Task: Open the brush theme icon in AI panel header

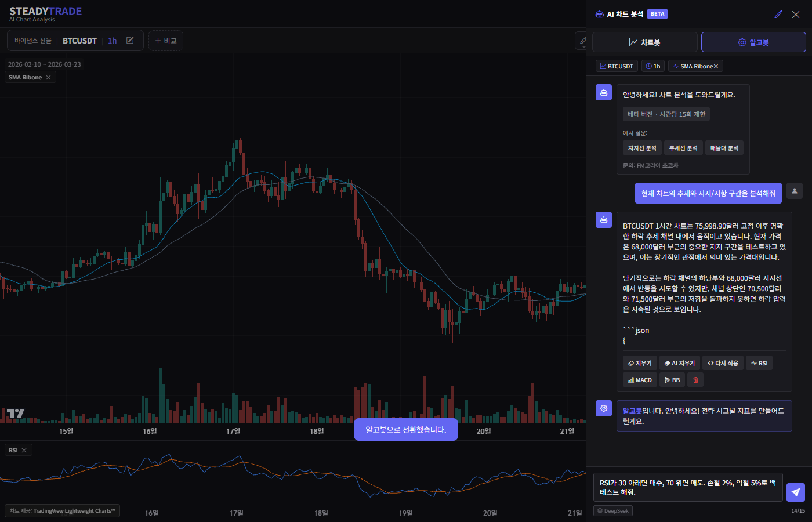Action: click(x=778, y=14)
